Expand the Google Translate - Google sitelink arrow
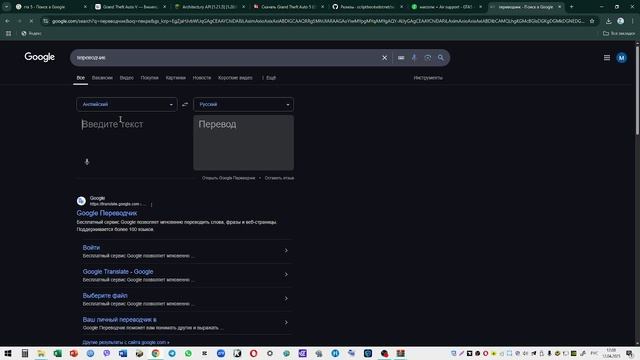 [286, 274]
